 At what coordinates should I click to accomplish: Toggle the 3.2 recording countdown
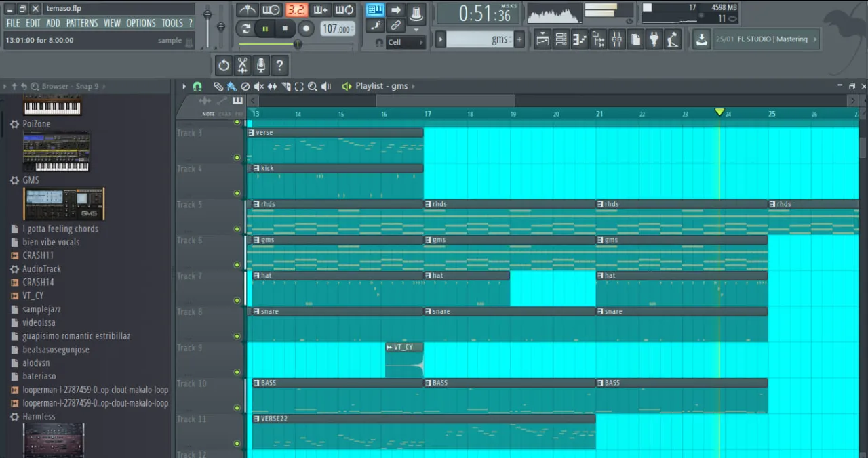tap(296, 9)
